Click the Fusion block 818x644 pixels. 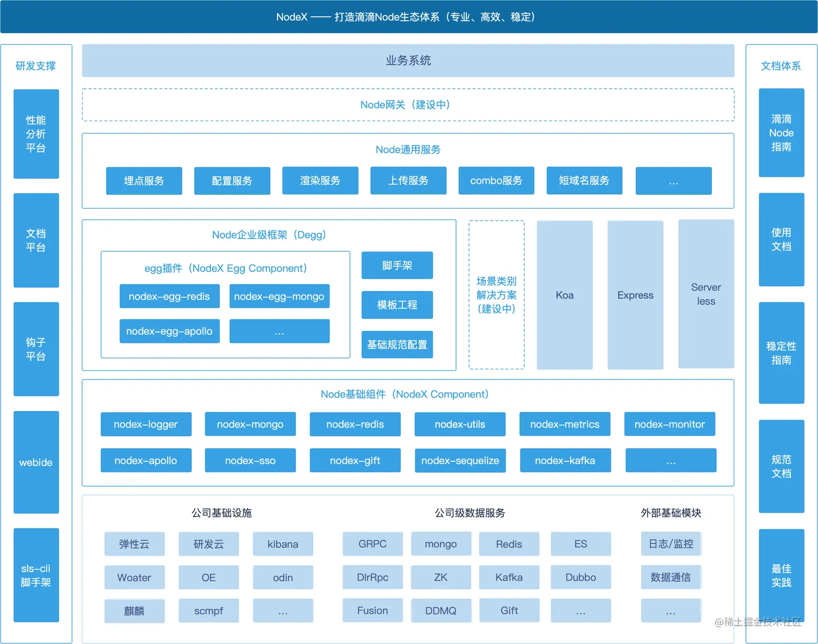coord(373,610)
